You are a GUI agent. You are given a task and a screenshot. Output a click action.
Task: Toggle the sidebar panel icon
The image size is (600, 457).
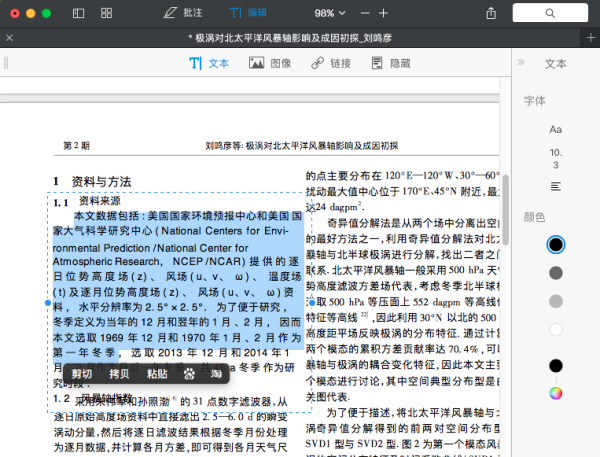tap(78, 13)
